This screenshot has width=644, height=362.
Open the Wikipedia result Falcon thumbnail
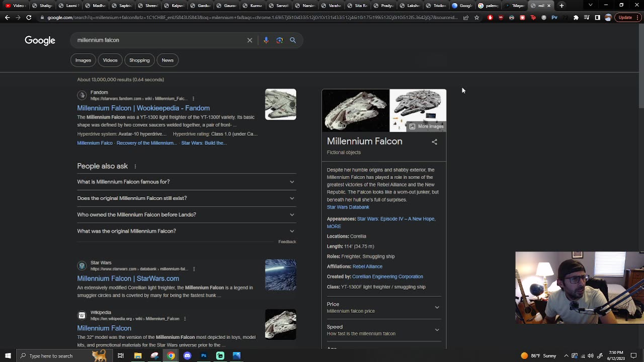[281, 324]
